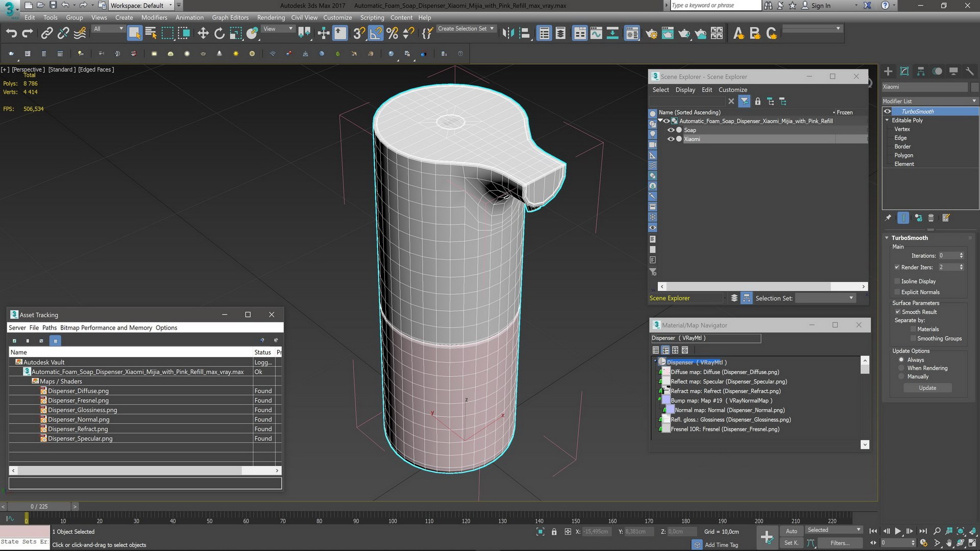Enable the Isoline Display checkbox
This screenshot has height=551, width=980.
pyautogui.click(x=897, y=281)
